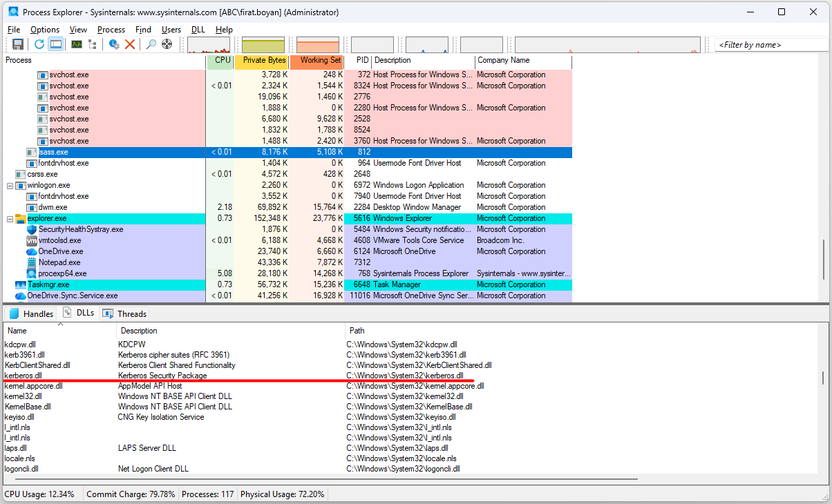Image resolution: width=832 pixels, height=504 pixels.
Task: Open the Options menu
Action: click(45, 30)
